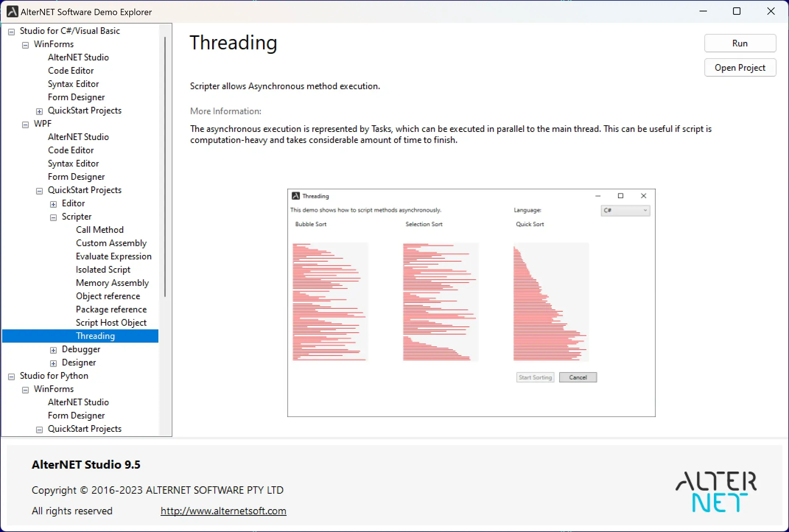789x532 pixels.
Task: Expand the Debugger tree node
Action: point(53,350)
